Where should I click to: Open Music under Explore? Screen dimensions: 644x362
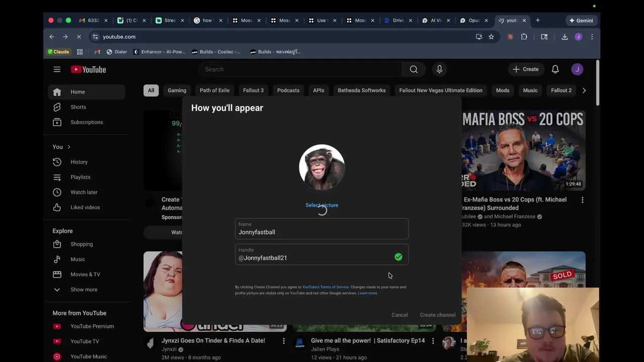87,259
